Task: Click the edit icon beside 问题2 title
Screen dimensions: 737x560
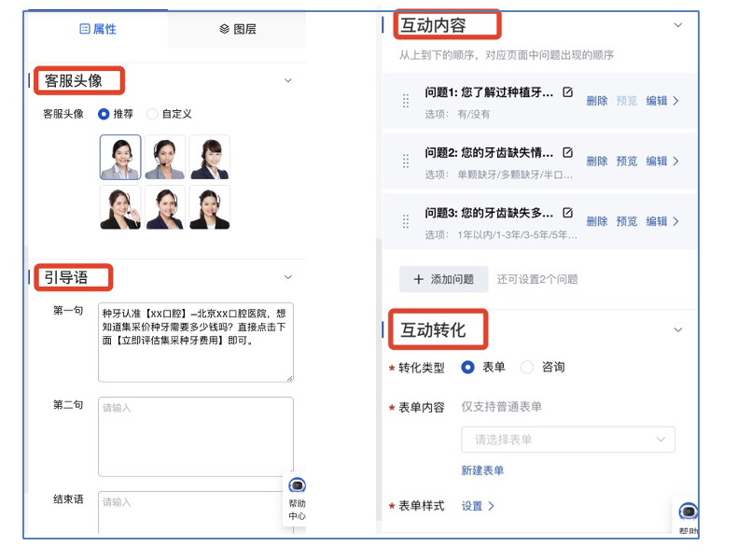Action: [x=568, y=152]
